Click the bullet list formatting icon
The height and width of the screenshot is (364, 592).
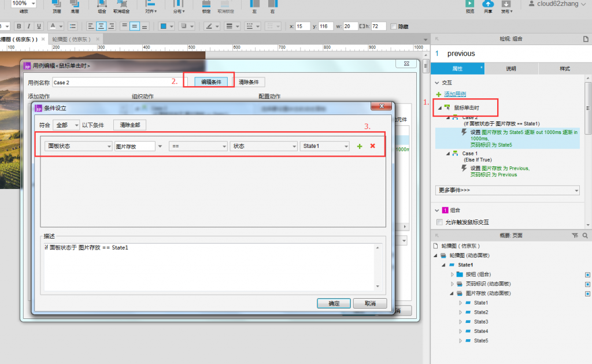72,26
